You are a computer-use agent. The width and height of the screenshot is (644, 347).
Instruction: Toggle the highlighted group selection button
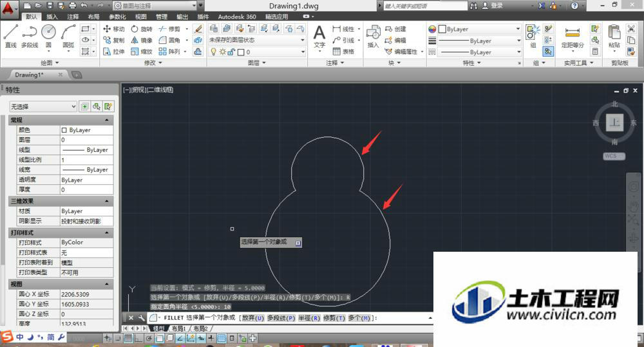click(548, 52)
